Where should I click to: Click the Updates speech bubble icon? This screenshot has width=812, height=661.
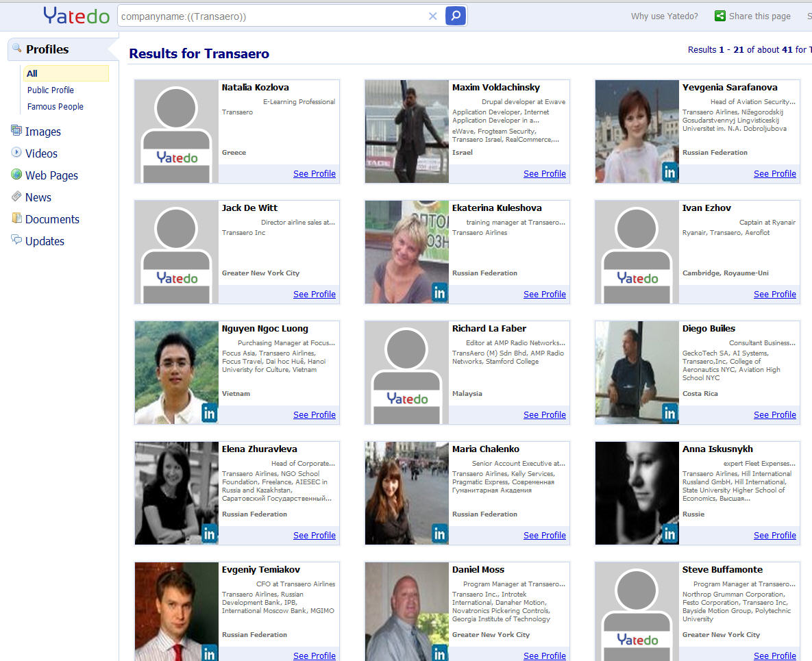[16, 240]
